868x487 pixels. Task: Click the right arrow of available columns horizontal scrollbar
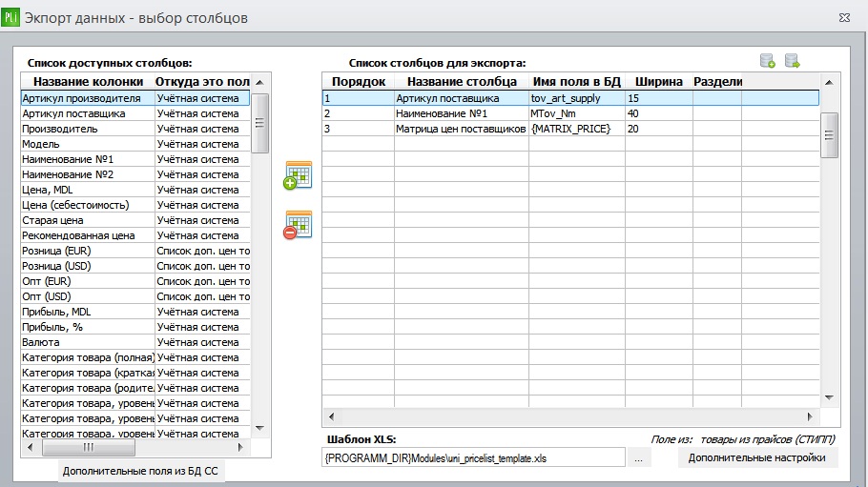click(240, 447)
